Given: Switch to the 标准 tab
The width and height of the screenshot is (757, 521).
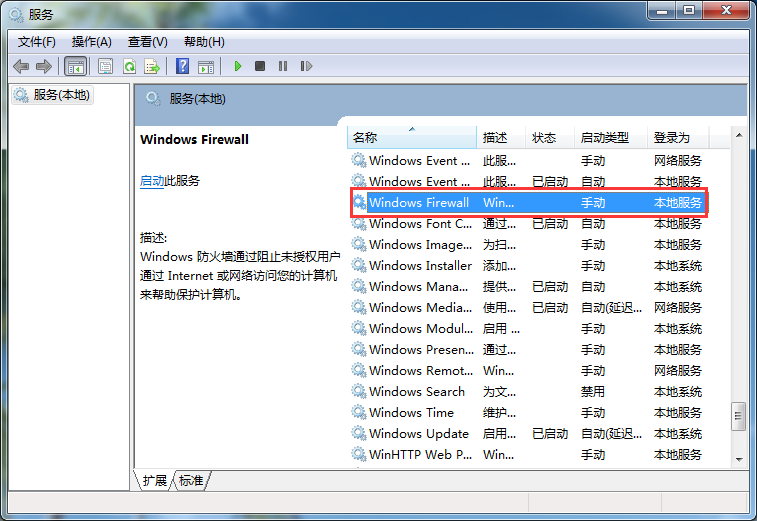Looking at the screenshot, I should pos(191,480).
